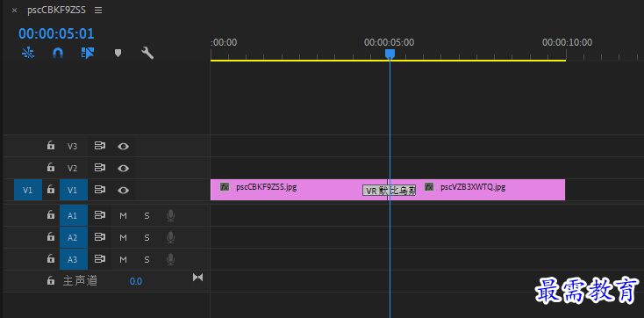Click fx badge on pscCBKF9ZSS.jpg clip
The image size is (644, 318).
(x=225, y=187)
